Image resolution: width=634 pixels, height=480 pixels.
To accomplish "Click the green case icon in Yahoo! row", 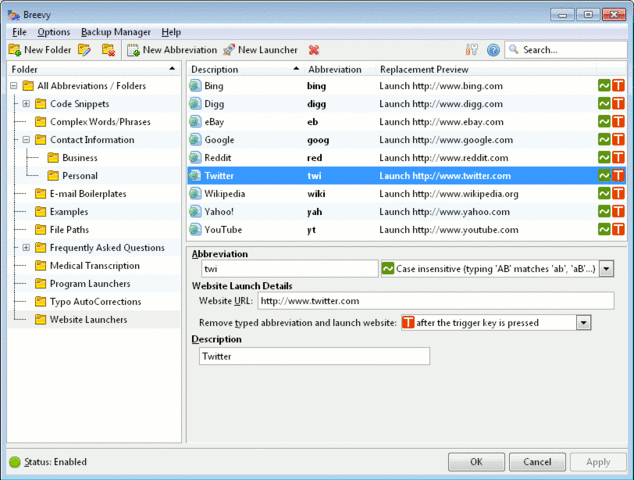I will click(604, 211).
